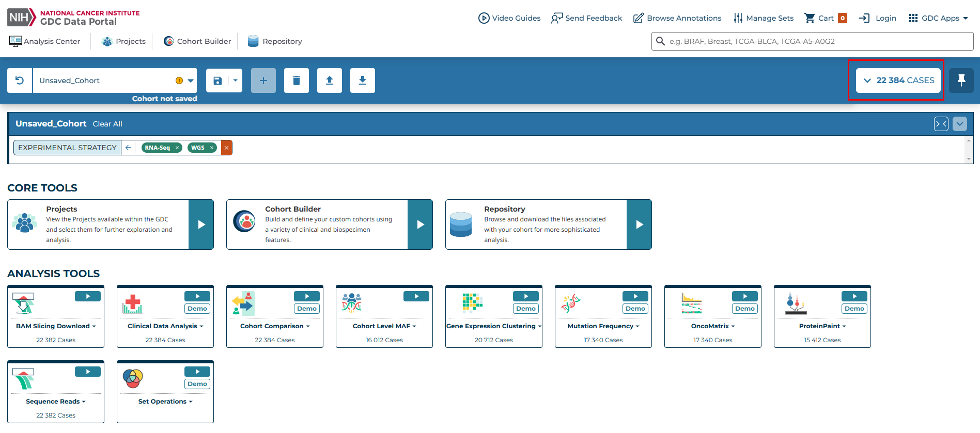Click the delete cohort trash icon

point(297,81)
